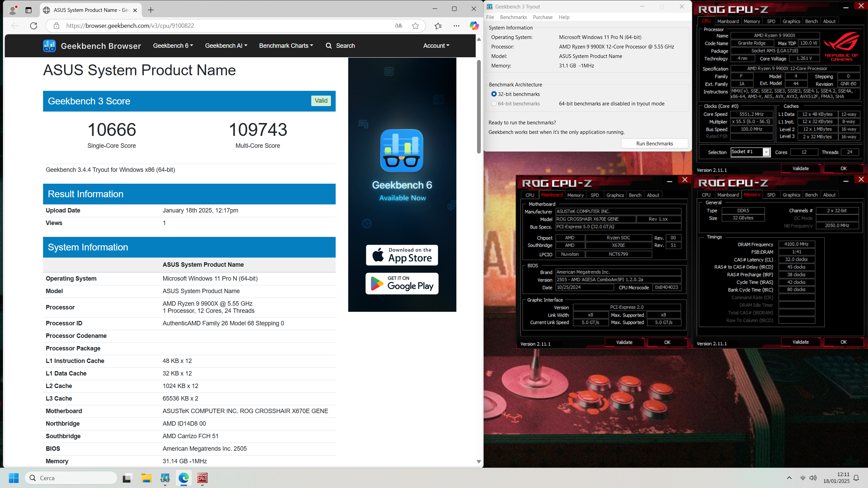
Task: Click the browser address bar URL
Action: click(130, 26)
